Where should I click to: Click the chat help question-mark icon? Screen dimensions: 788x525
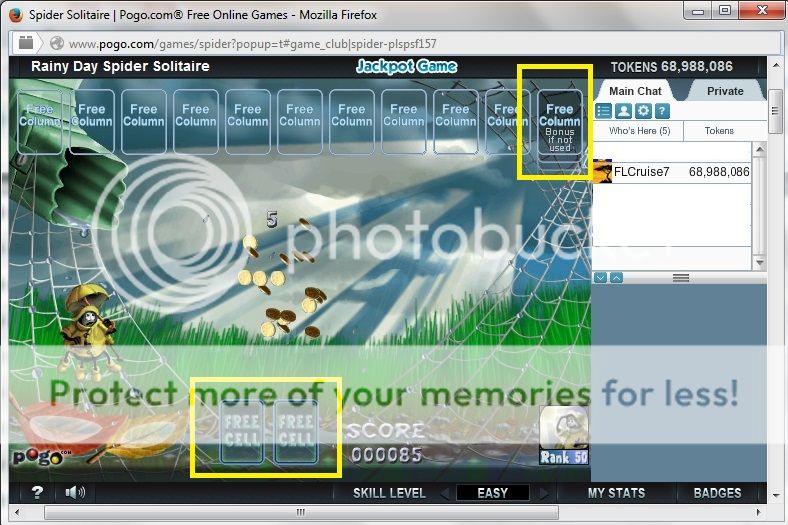pos(662,111)
